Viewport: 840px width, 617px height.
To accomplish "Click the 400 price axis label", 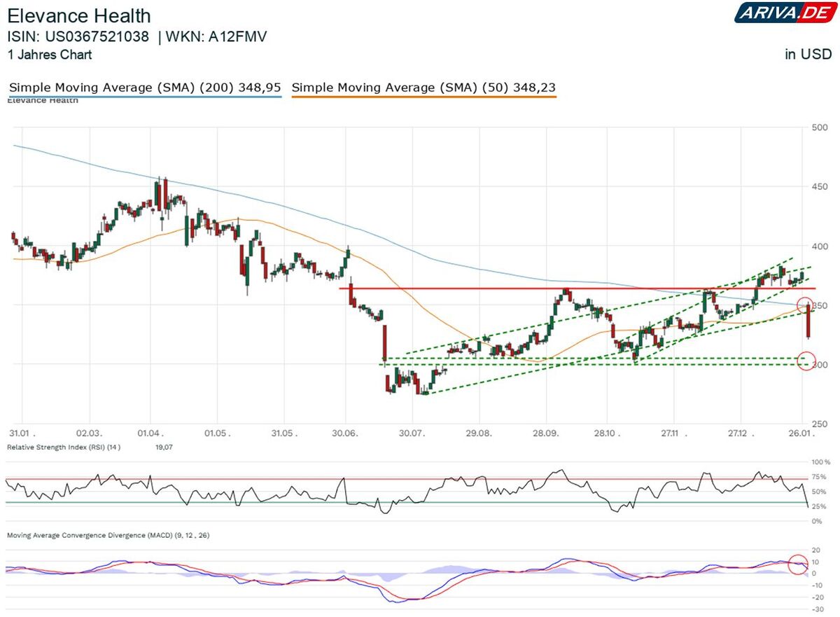I will click(x=819, y=246).
